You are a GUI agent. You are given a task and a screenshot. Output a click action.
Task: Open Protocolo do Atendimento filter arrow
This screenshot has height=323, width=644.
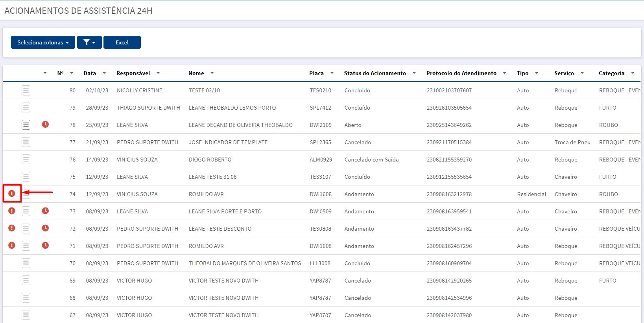click(x=505, y=73)
